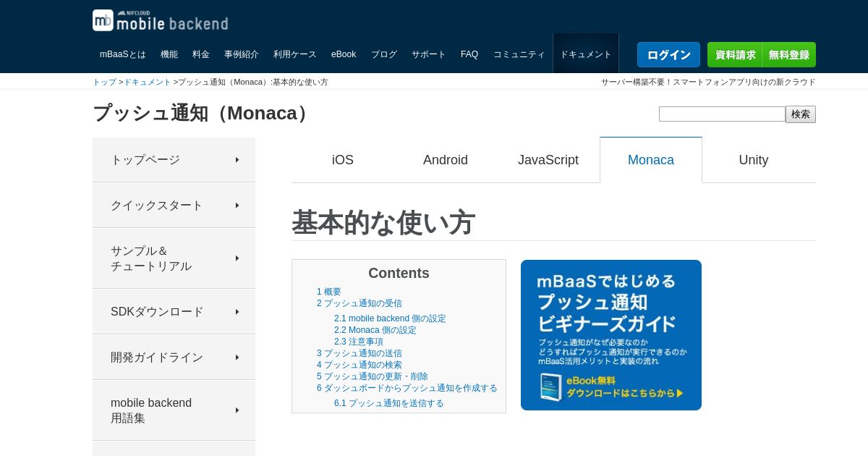Open the eBook navigation item
This screenshot has width=868, height=456.
coord(344,54)
